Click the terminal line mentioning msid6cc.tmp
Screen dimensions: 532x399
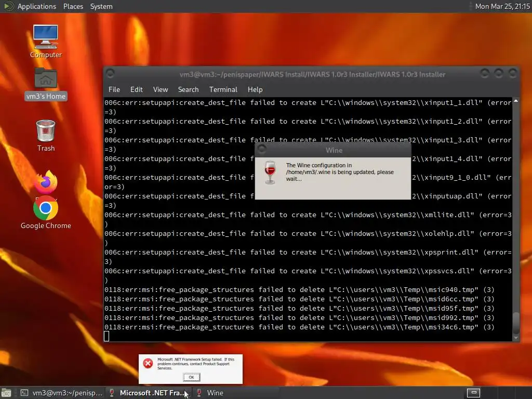click(x=299, y=299)
